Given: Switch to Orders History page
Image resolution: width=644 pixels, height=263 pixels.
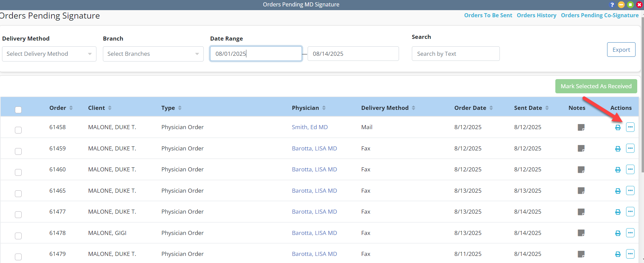Looking at the screenshot, I should tap(536, 15).
